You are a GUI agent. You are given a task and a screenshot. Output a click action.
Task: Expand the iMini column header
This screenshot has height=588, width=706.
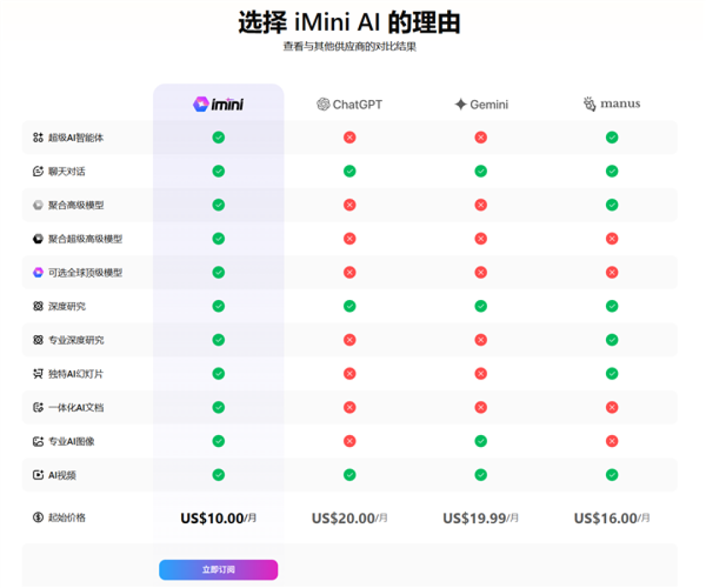[x=218, y=103]
